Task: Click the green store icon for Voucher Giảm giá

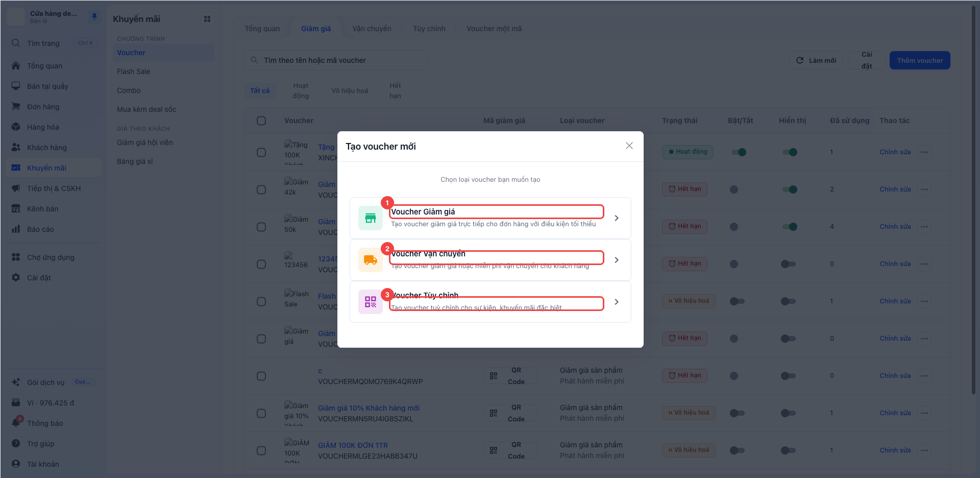Action: (371, 218)
